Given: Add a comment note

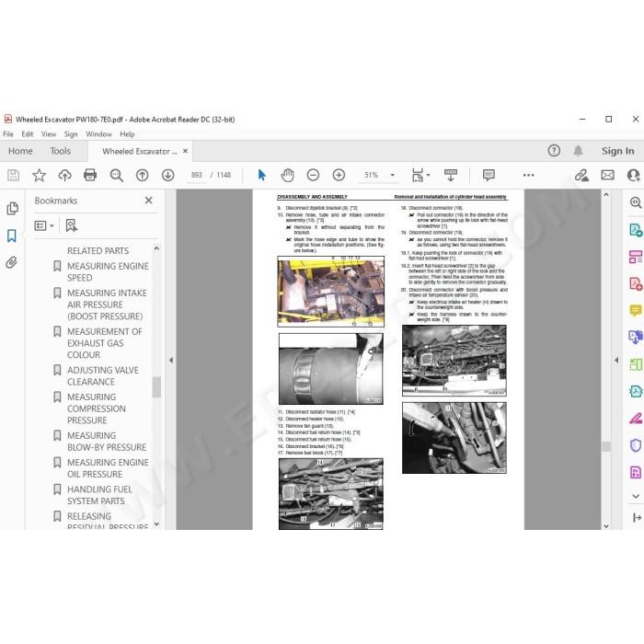Looking at the screenshot, I should click(x=489, y=176).
